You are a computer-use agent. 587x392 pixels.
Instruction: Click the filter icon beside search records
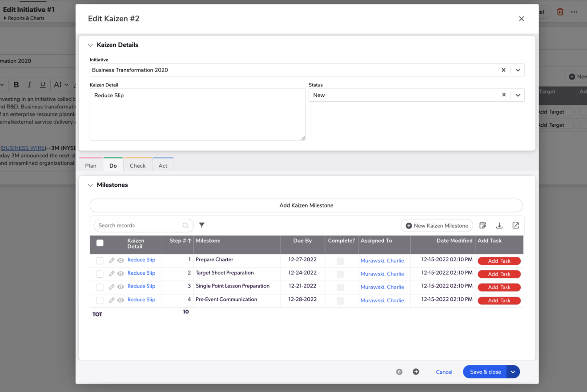click(201, 225)
